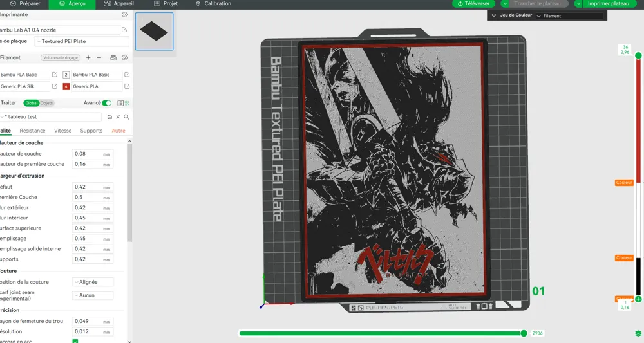644x343 pixels.
Task: Click the settings panel vertical scrollbar
Action: tap(129, 193)
